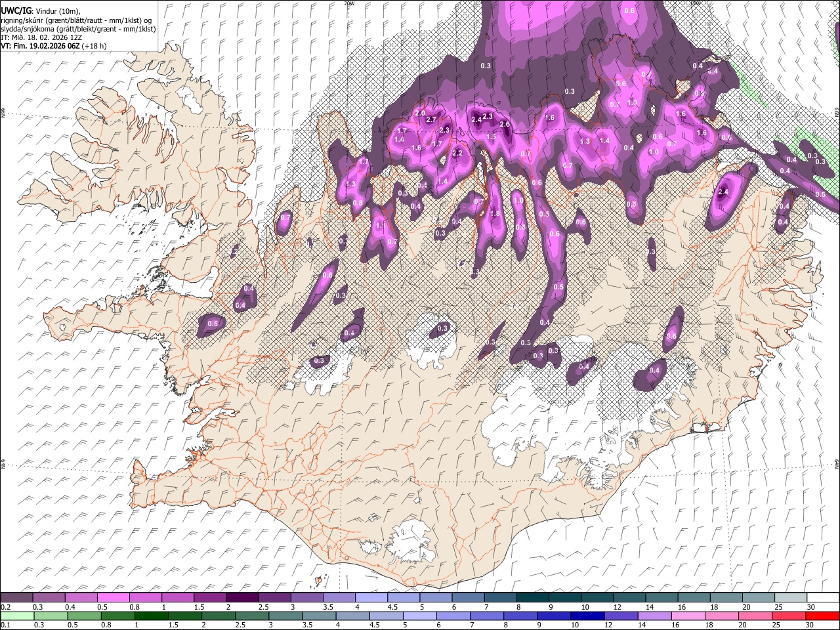
Task: Select the violet rain scale swatch at 12
Action: 621,616
